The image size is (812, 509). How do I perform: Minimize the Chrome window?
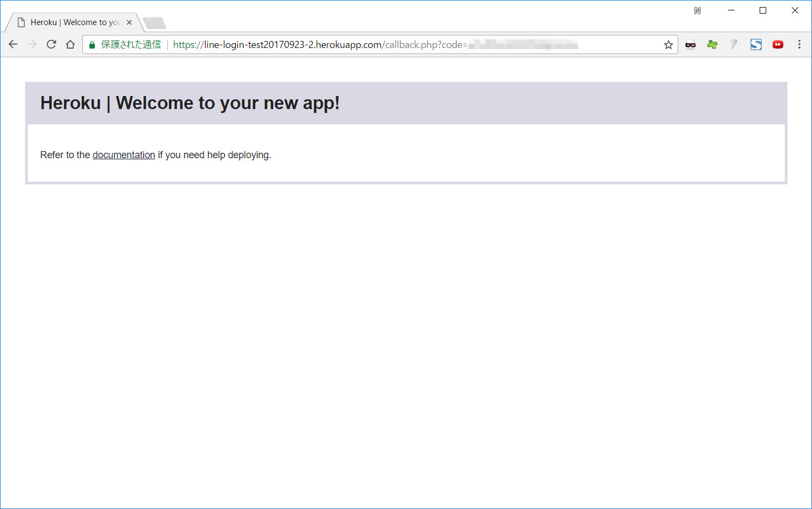(731, 10)
